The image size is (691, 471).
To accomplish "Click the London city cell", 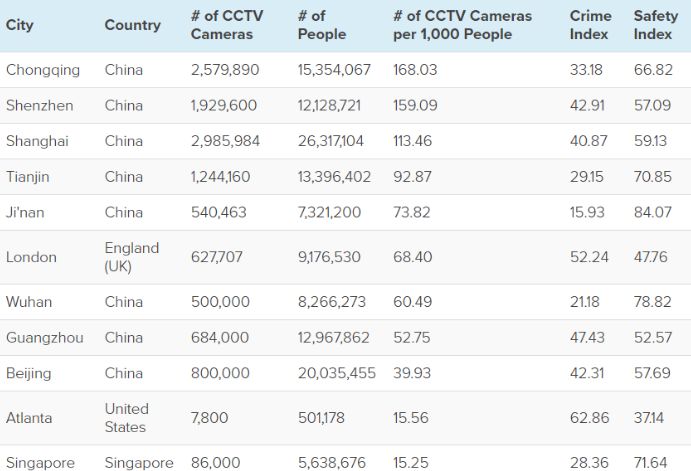I will [31, 257].
